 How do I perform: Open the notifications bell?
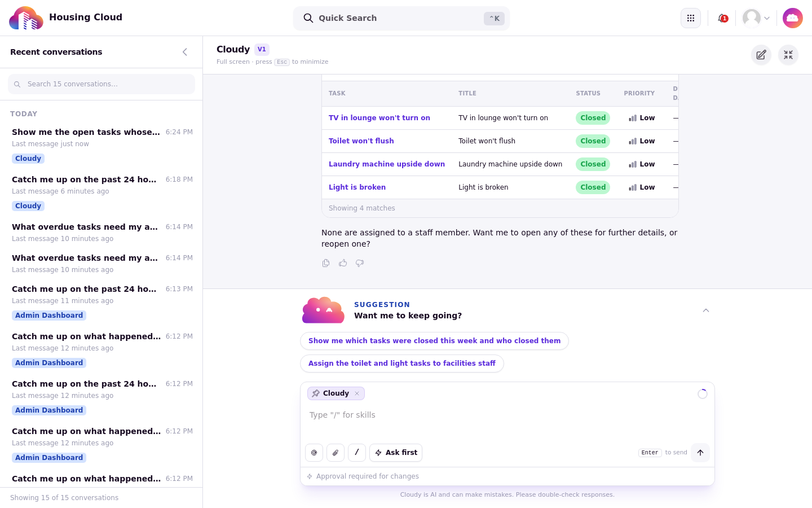pyautogui.click(x=722, y=18)
